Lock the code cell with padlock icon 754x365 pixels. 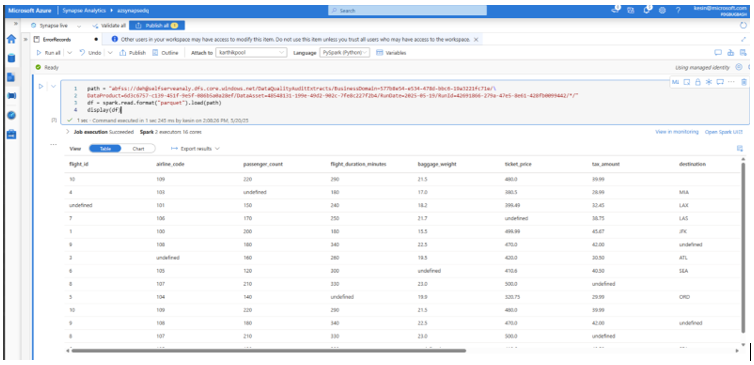(x=698, y=82)
